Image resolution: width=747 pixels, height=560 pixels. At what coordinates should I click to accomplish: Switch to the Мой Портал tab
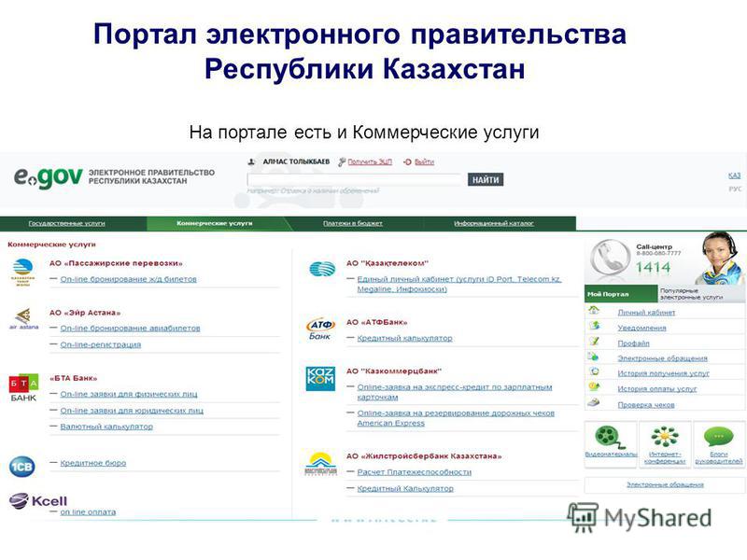point(621,294)
